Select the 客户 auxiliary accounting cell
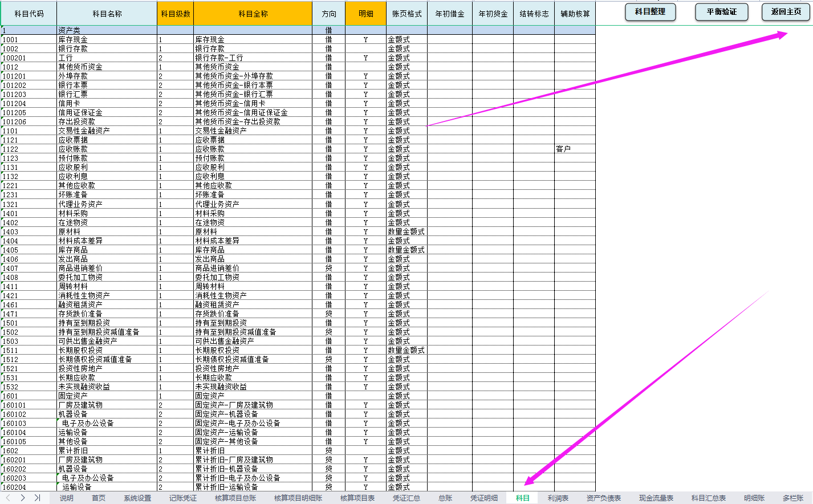This screenshot has width=813, height=504. (x=575, y=149)
